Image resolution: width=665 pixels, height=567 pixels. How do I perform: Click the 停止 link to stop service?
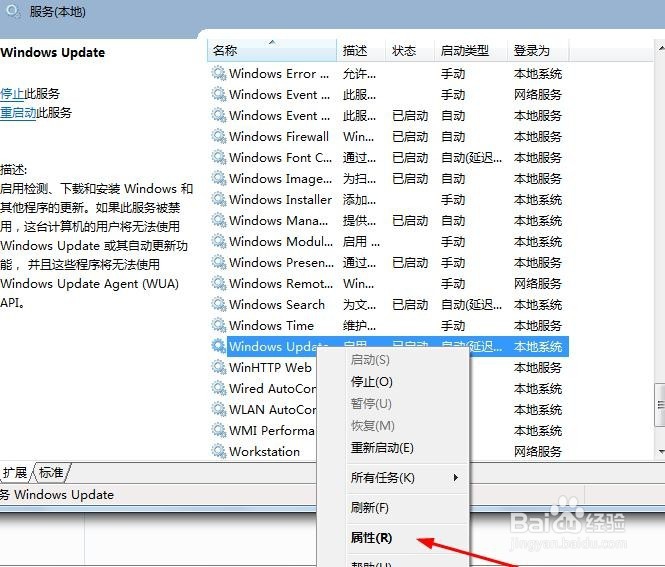(x=12, y=94)
